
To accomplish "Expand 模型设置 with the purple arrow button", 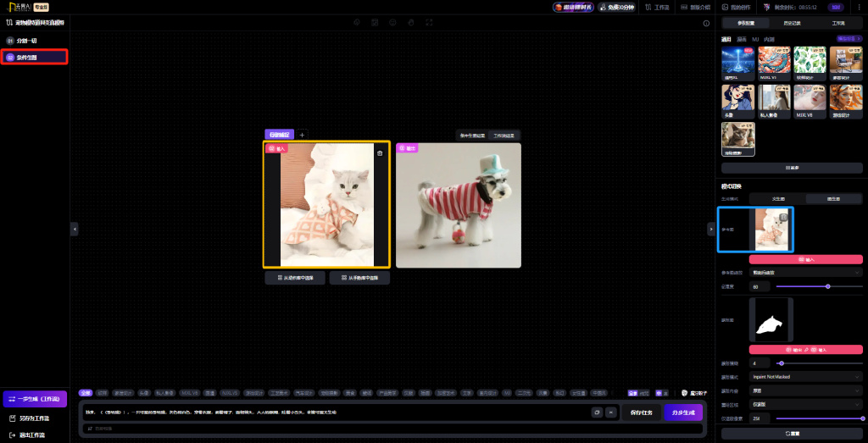I will 849,39.
